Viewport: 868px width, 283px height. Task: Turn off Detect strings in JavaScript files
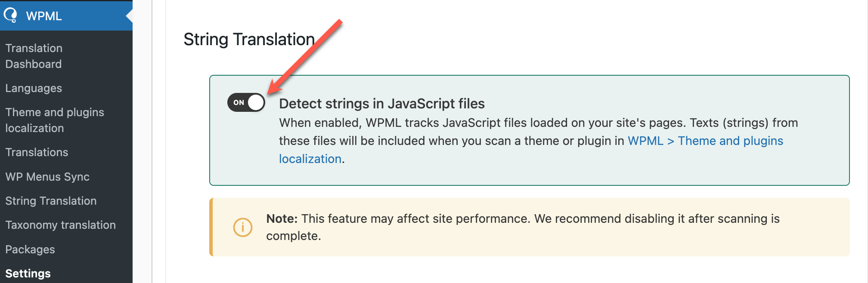246,102
